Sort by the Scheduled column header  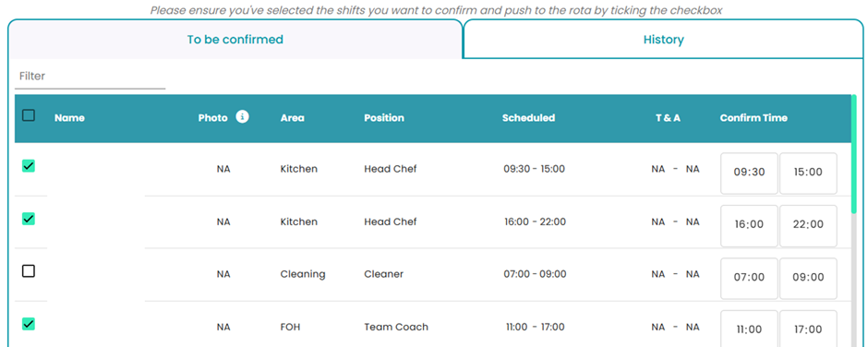pos(529,118)
